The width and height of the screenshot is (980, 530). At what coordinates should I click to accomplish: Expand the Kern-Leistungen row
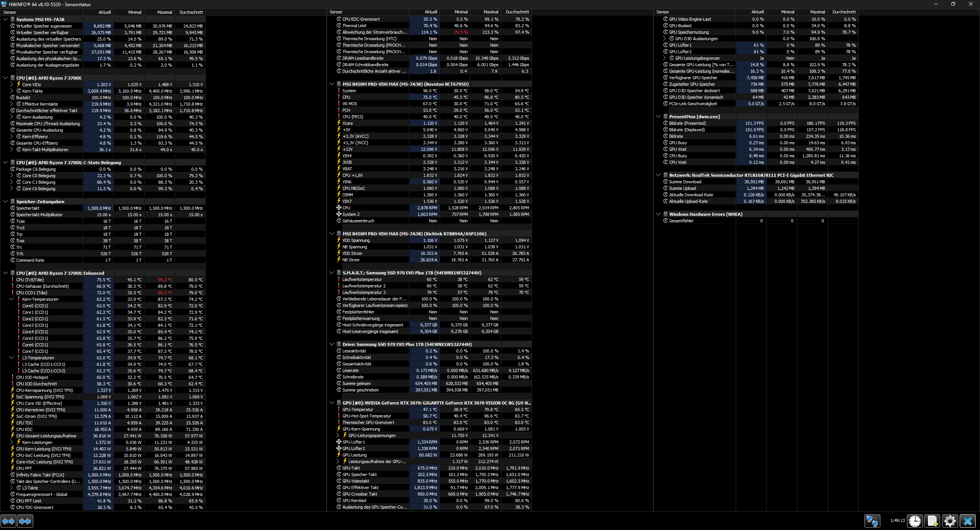coord(11,442)
